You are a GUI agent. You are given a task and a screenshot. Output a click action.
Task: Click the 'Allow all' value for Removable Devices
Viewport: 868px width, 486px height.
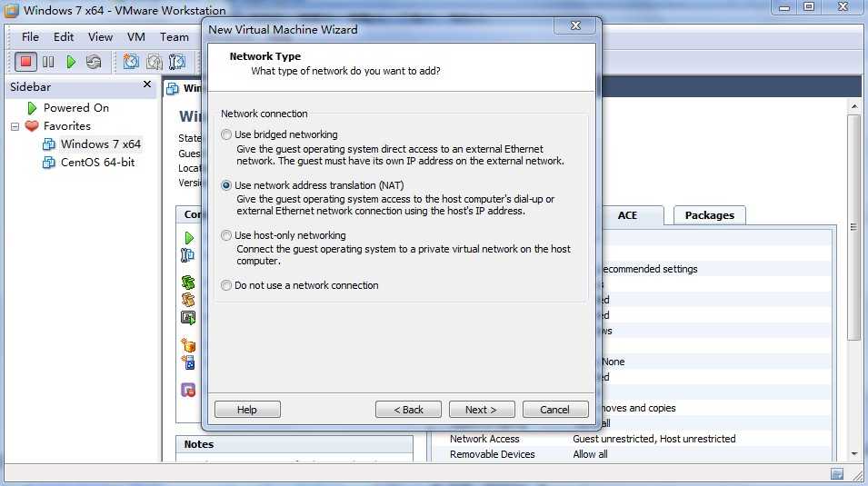tap(590, 454)
